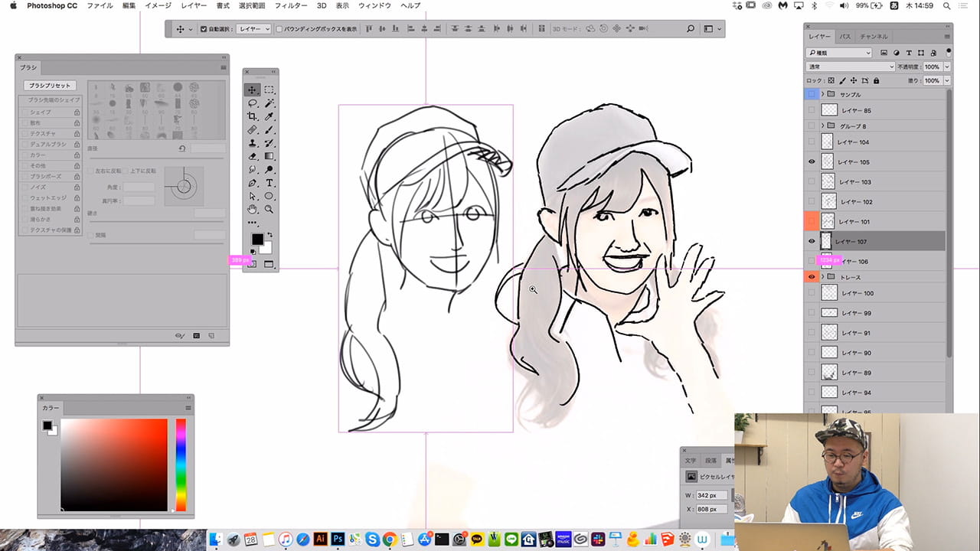Click the hue slider in Color panel

point(181,465)
